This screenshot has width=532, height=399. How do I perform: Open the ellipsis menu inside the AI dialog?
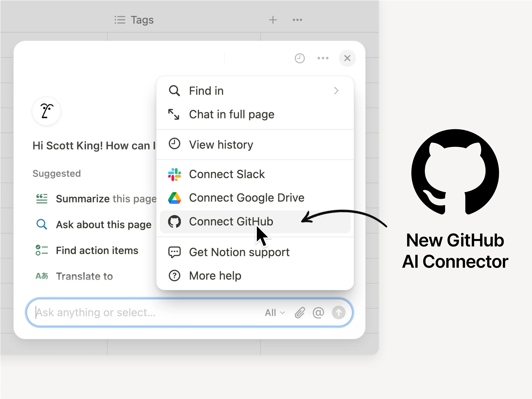click(x=323, y=58)
